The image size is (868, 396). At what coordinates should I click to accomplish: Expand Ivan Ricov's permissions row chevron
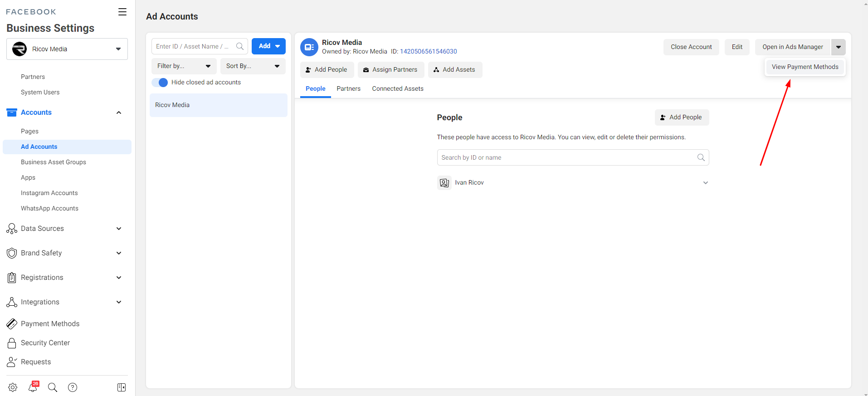(706, 183)
